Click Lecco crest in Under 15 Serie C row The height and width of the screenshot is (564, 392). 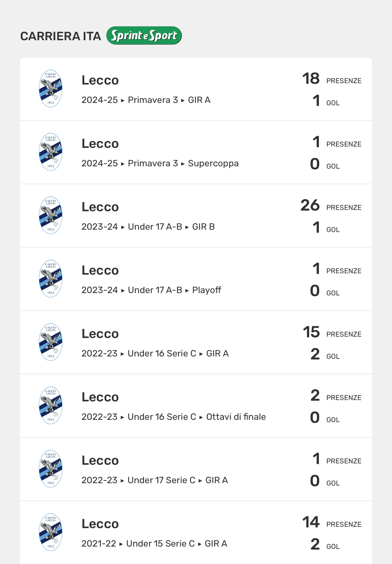coord(51,532)
